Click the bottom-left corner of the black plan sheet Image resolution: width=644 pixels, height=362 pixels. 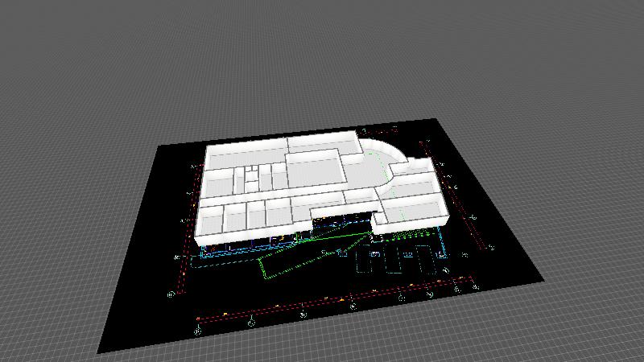tap(99, 352)
